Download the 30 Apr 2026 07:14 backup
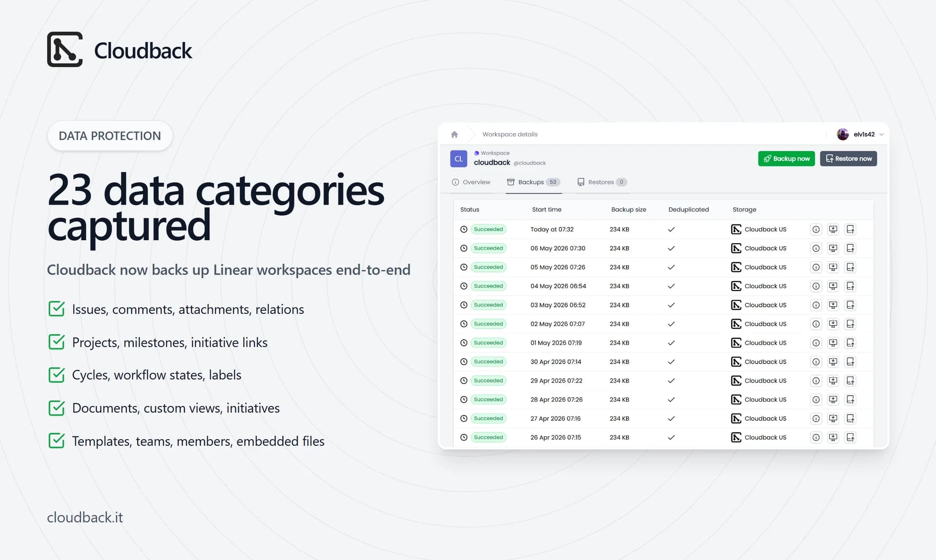 833,362
